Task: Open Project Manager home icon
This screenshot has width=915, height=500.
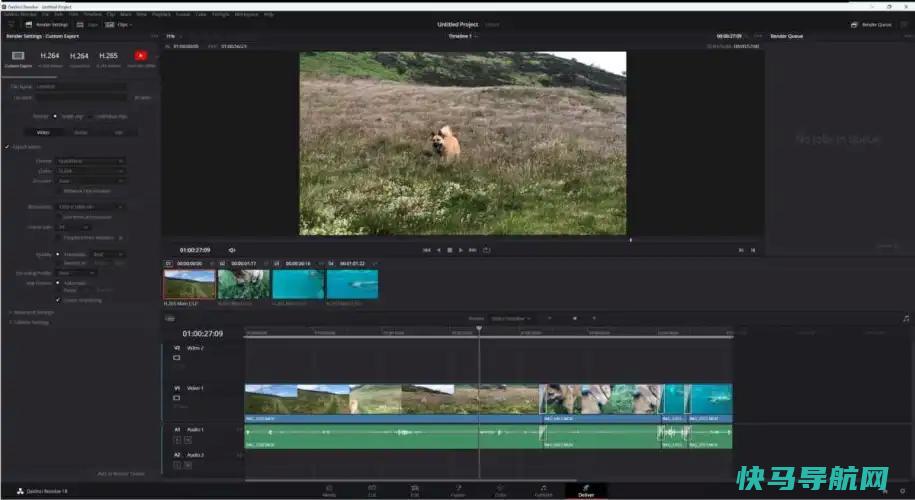Action: [x=885, y=491]
